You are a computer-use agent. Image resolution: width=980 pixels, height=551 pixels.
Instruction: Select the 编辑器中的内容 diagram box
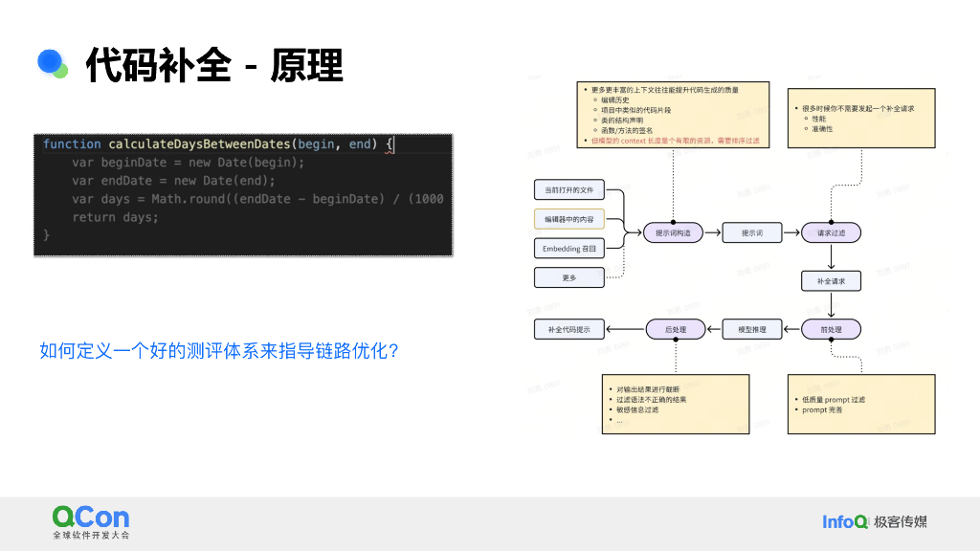569,219
